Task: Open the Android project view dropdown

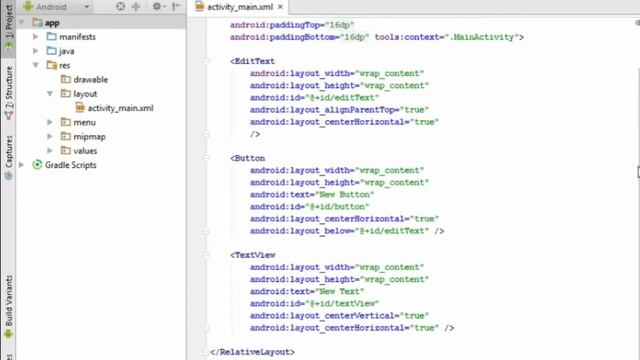Action: tap(56, 7)
